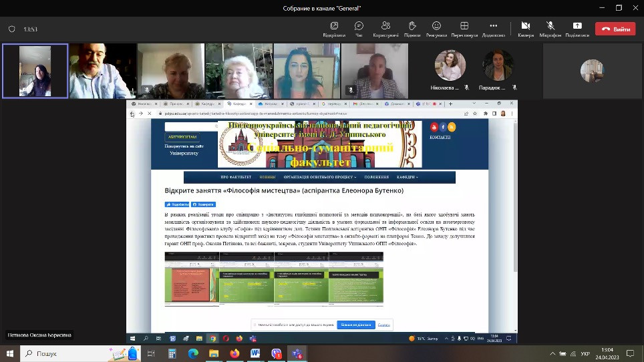
Task: Open the Chat panel in the meeting
Action: coord(359,29)
